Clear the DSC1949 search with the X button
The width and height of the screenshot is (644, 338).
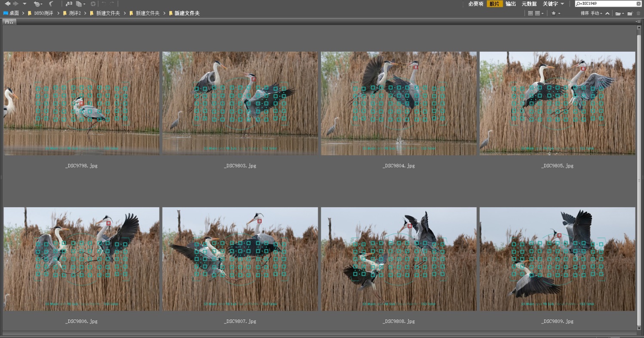pyautogui.click(x=639, y=3)
